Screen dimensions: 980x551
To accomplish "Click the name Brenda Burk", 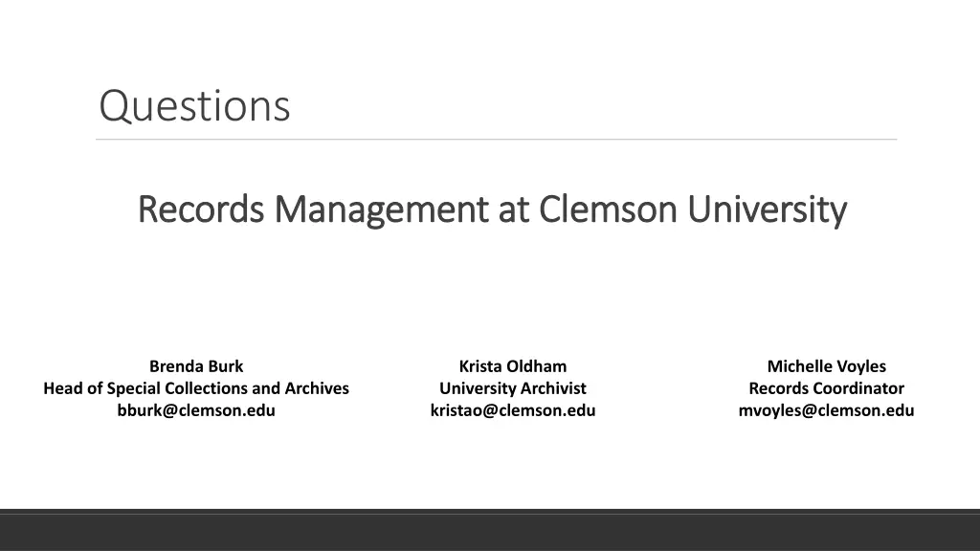I will coord(196,366).
